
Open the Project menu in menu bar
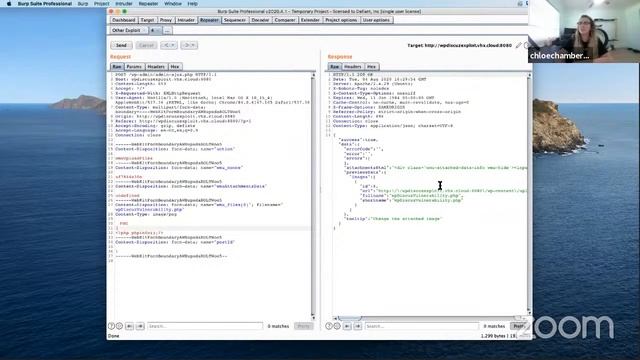pos(102,4)
